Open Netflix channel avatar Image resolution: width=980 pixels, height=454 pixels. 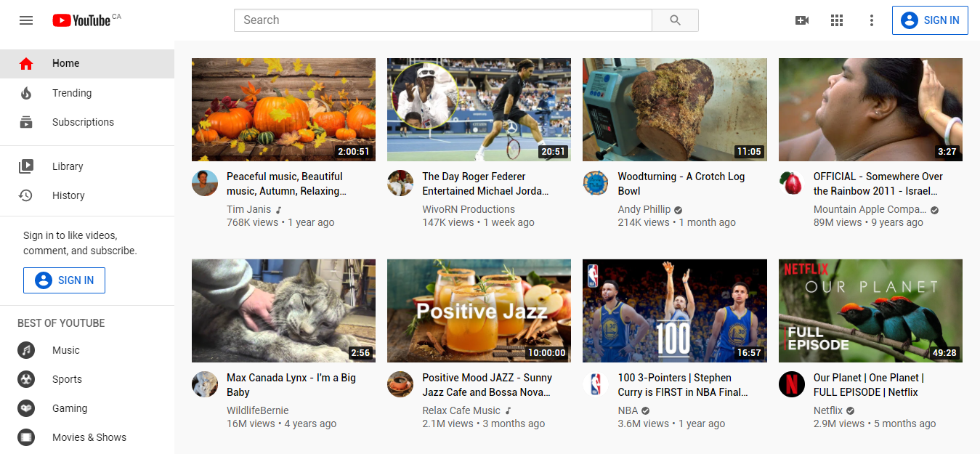[792, 384]
